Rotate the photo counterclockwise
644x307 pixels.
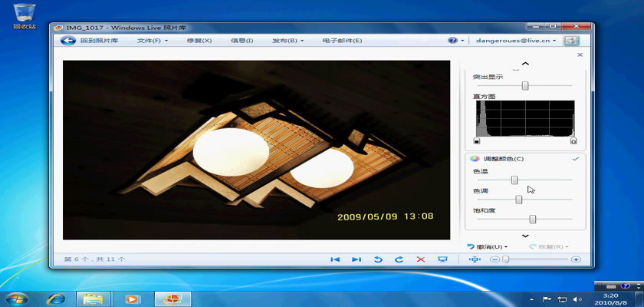(378, 259)
